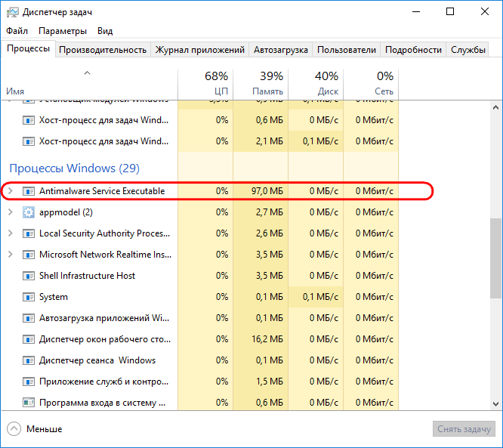
Task: Click icon of Хост-процесс row with 0,6 МБ
Action: [x=29, y=121]
